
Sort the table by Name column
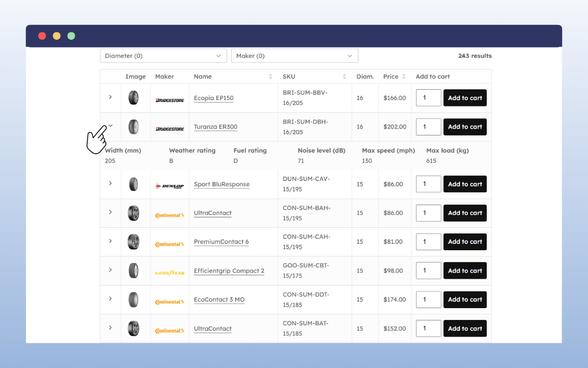coord(270,77)
